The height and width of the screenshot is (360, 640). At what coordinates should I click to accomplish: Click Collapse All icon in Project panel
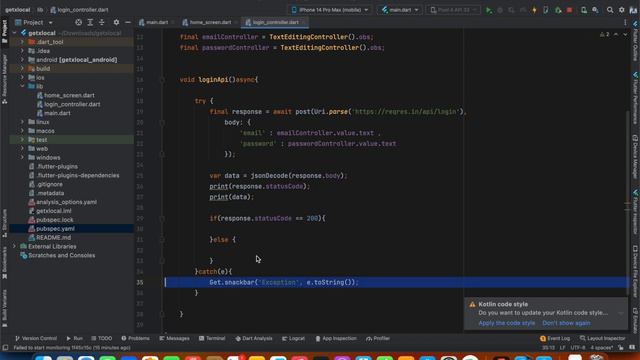102,22
